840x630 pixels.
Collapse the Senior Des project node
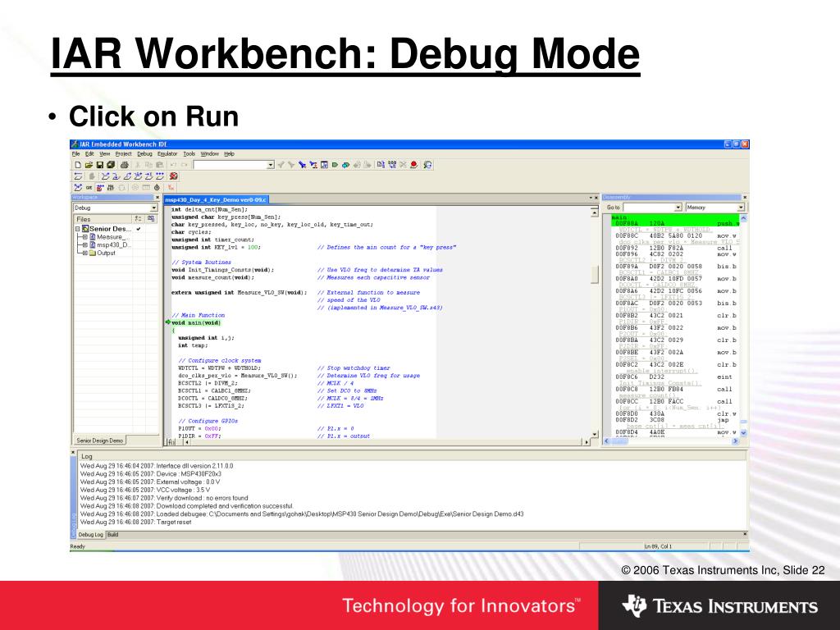tap(78, 229)
